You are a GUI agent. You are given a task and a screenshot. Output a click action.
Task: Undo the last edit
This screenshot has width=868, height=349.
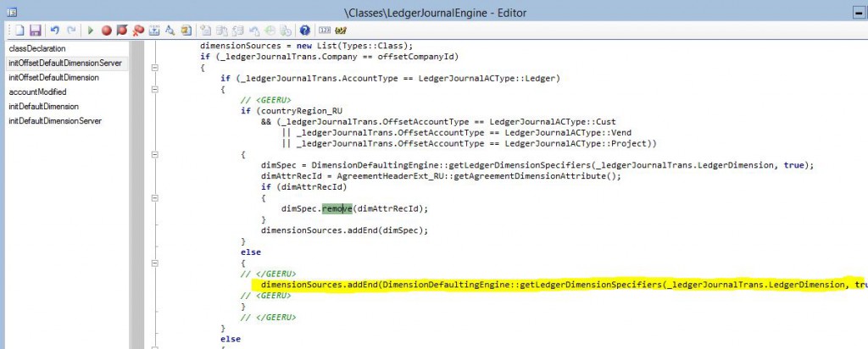pos(54,30)
